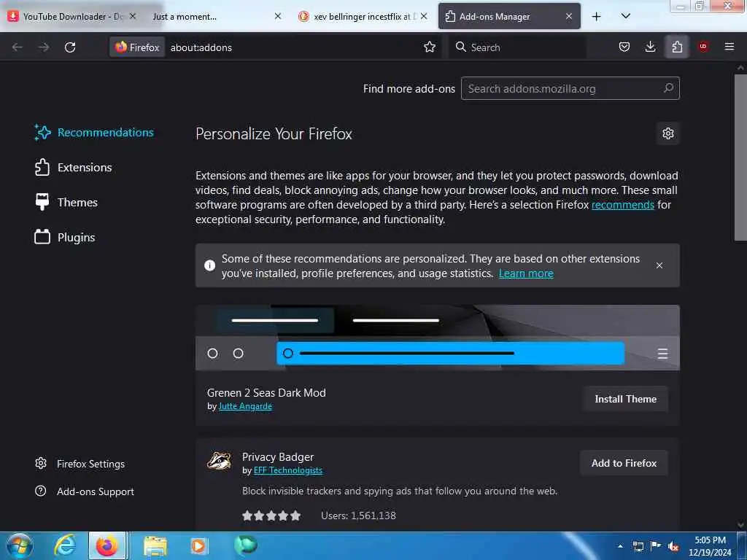Click the search magnifier in addons.mozilla.org field

pyautogui.click(x=668, y=88)
